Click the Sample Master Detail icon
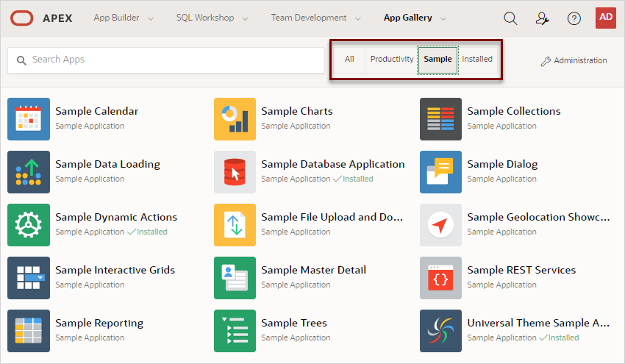 (235, 278)
